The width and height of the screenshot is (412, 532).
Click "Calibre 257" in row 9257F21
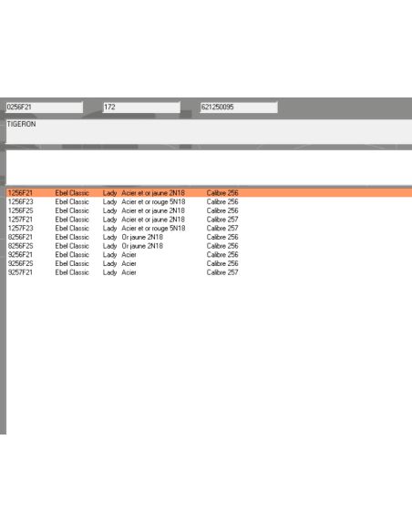pos(222,272)
